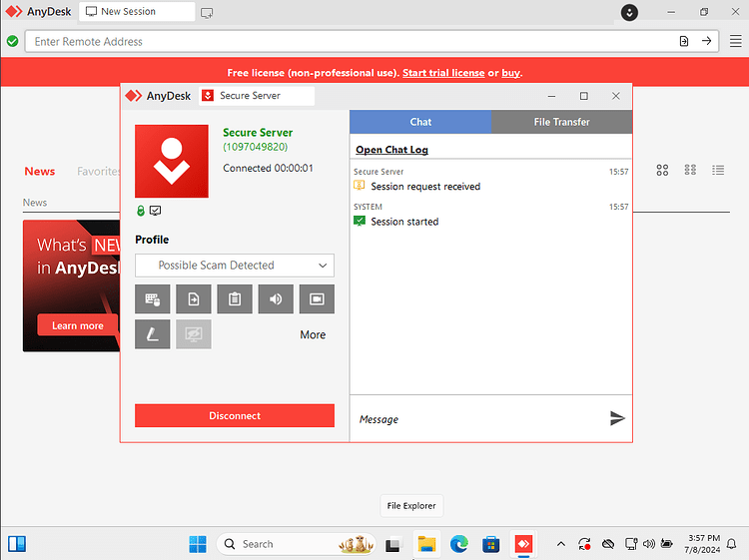Expand More permissions options
This screenshot has height=560, width=749.
tap(313, 334)
